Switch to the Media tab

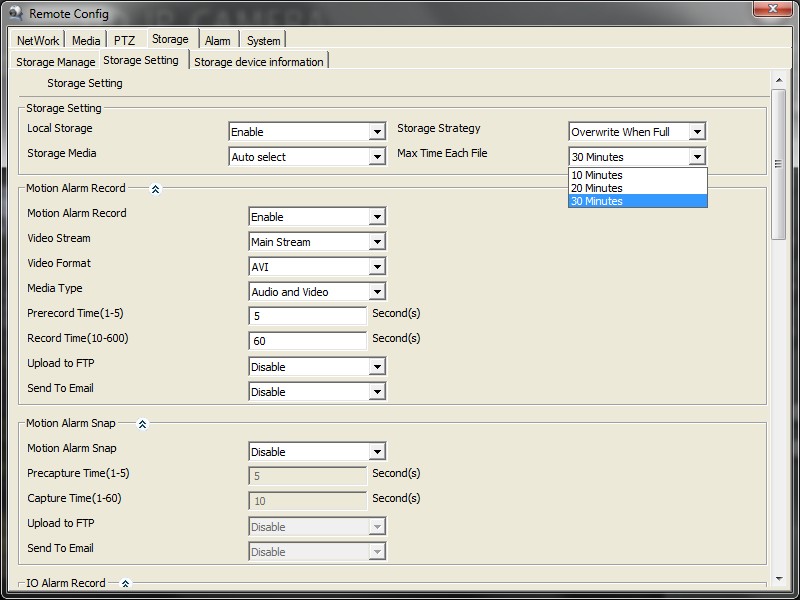[x=86, y=40]
